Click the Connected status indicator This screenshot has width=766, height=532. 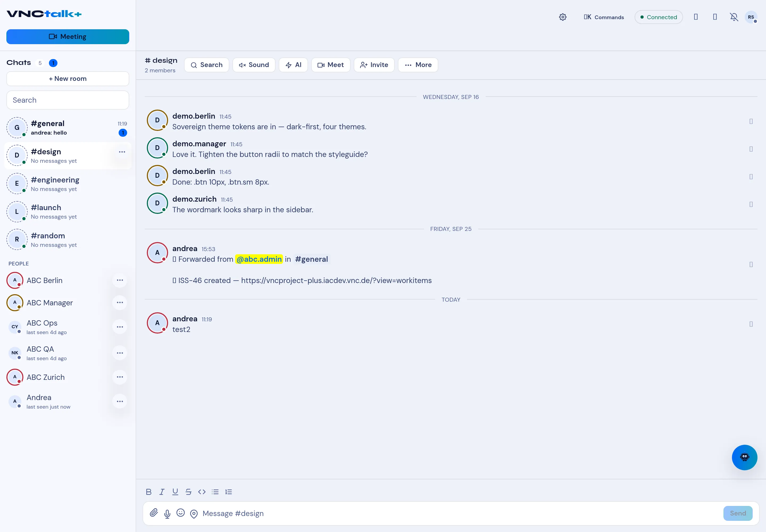[658, 17]
